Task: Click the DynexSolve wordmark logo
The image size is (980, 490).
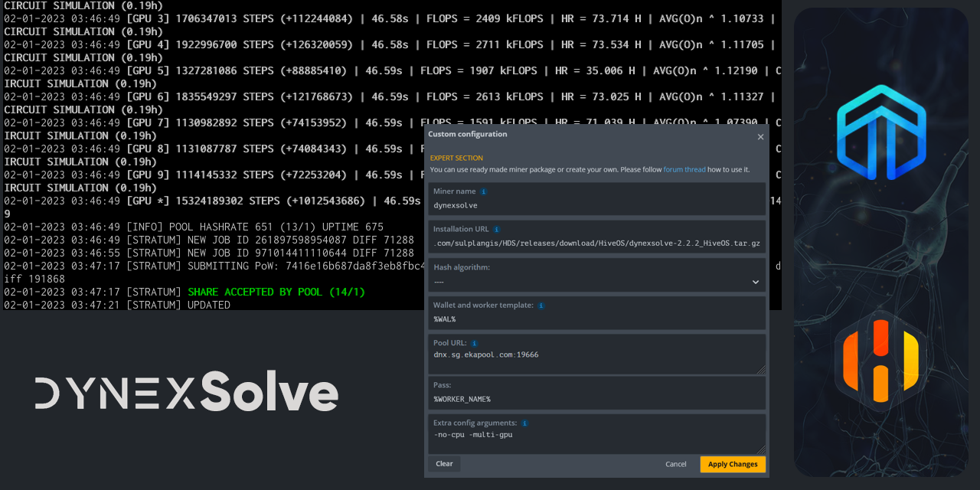Action: pyautogui.click(x=184, y=392)
